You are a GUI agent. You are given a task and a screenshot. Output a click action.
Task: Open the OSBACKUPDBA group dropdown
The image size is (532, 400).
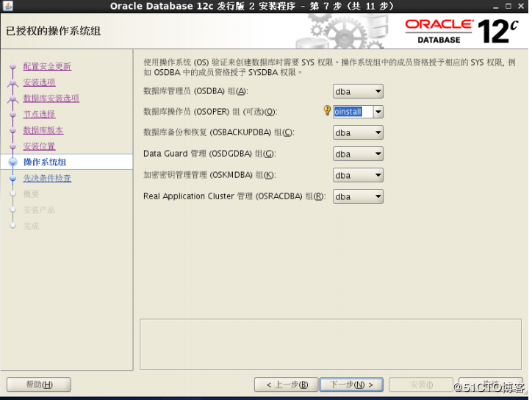[358, 133]
